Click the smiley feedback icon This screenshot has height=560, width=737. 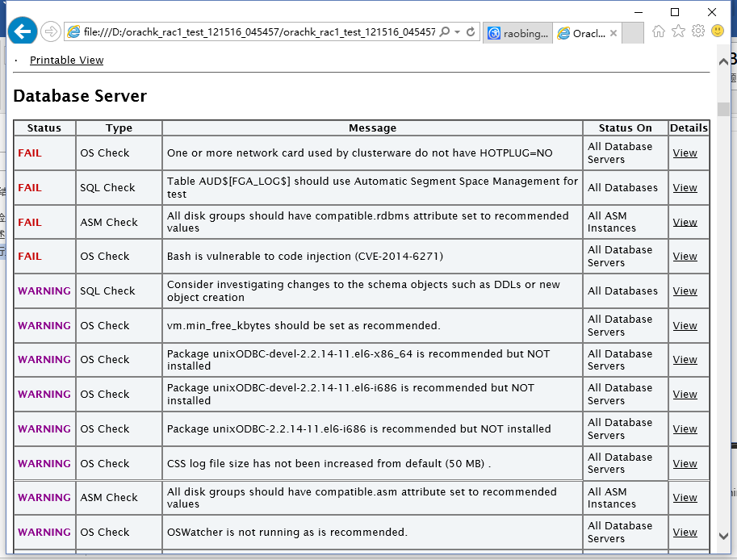pos(718,31)
